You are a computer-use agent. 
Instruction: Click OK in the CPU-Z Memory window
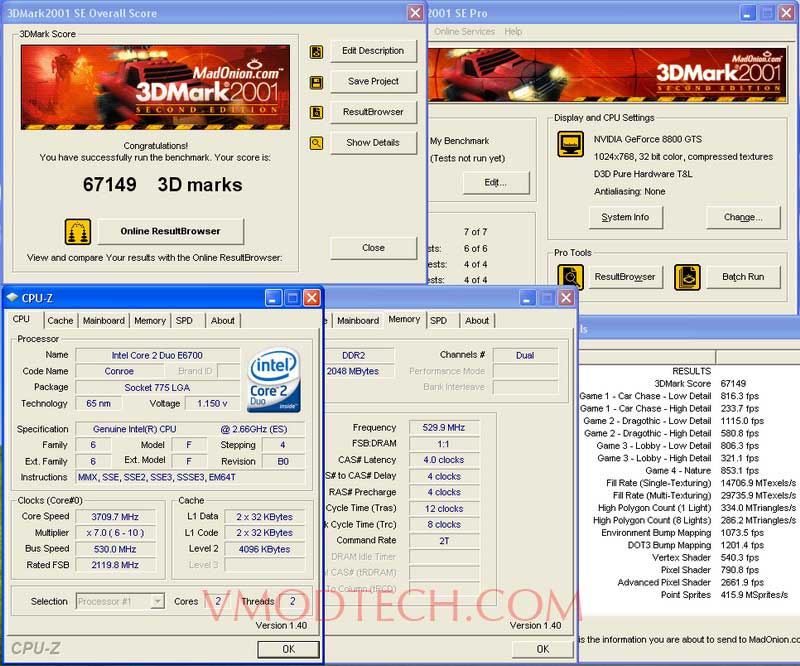coord(542,649)
